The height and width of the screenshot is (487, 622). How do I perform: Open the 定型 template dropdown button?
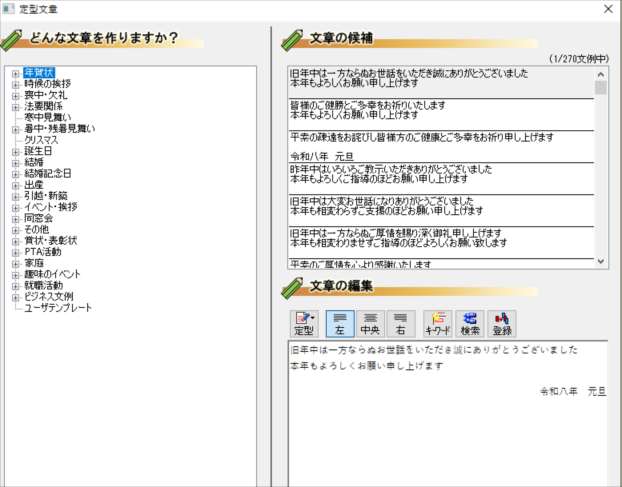coord(303,323)
